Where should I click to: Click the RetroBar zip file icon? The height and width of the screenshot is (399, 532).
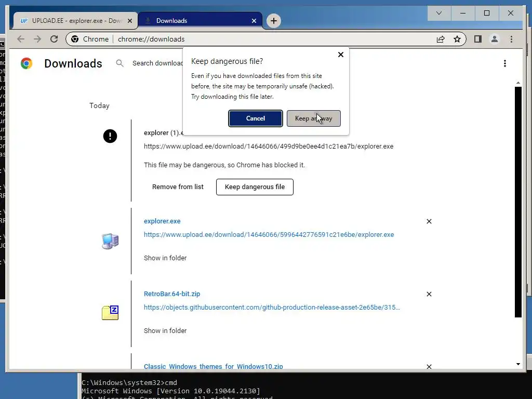tap(110, 312)
